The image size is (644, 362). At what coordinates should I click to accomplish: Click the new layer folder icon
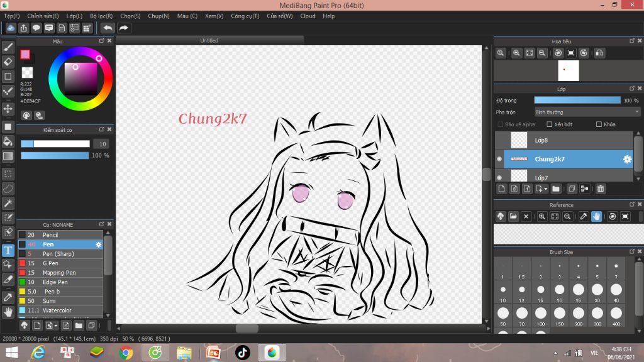[x=556, y=189]
